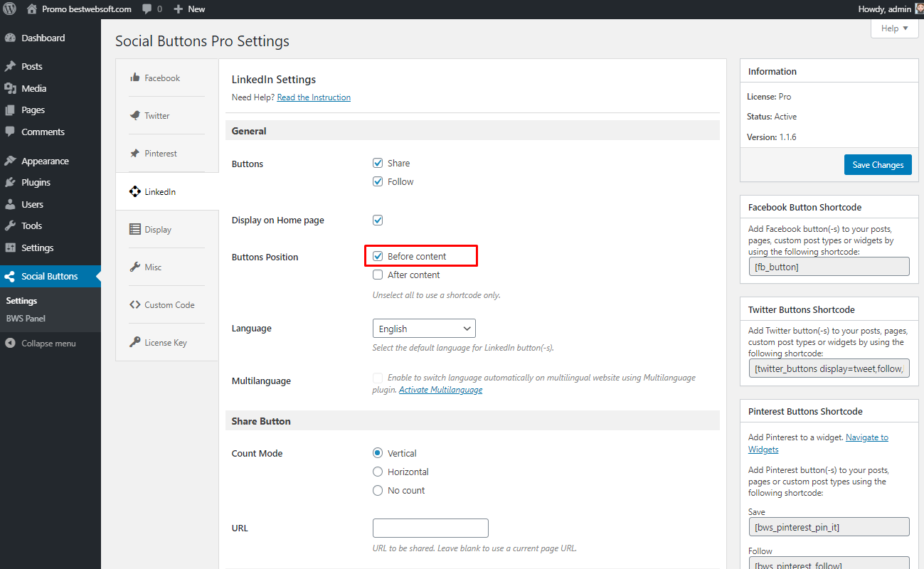Uncheck the Share button checkbox
Image resolution: width=924 pixels, height=569 pixels.
pyautogui.click(x=378, y=163)
